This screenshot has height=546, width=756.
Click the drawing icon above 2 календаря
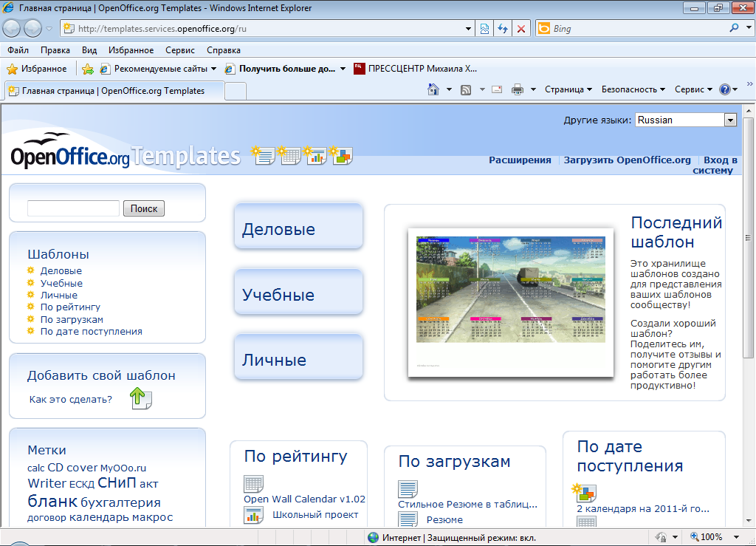click(585, 493)
